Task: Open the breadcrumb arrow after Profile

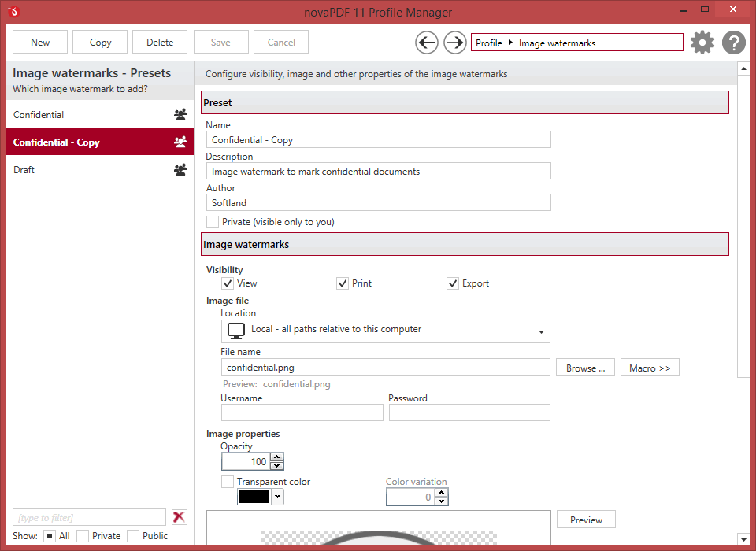Action: (x=510, y=43)
